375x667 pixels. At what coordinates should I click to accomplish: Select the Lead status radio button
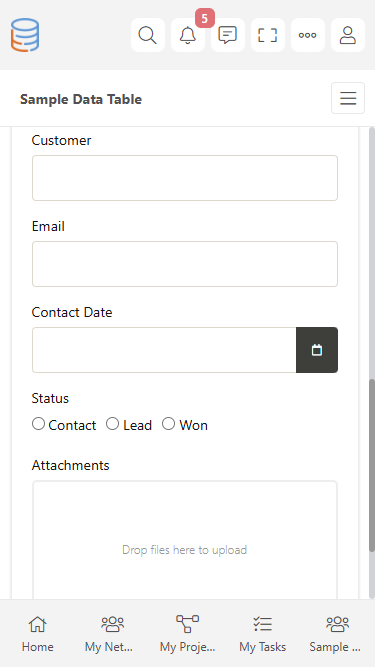tap(112, 424)
